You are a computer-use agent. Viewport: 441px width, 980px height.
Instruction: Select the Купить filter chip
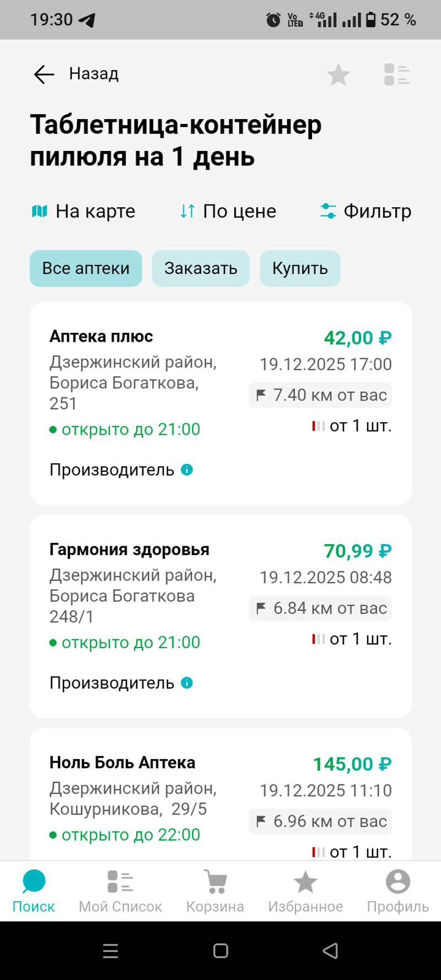[300, 268]
